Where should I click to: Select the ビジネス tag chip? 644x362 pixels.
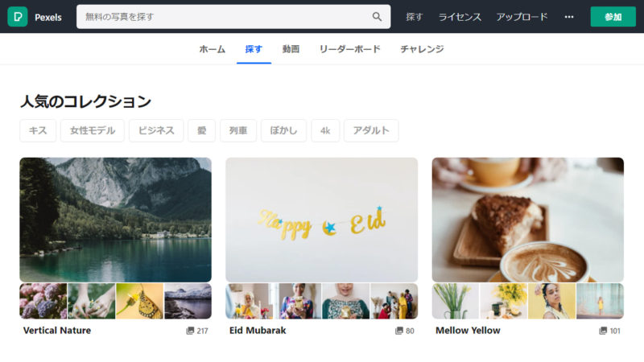click(156, 130)
